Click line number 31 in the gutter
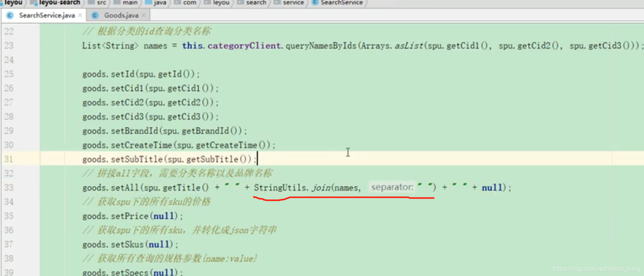Viewport: 644px width, 276px height. pos(9,159)
